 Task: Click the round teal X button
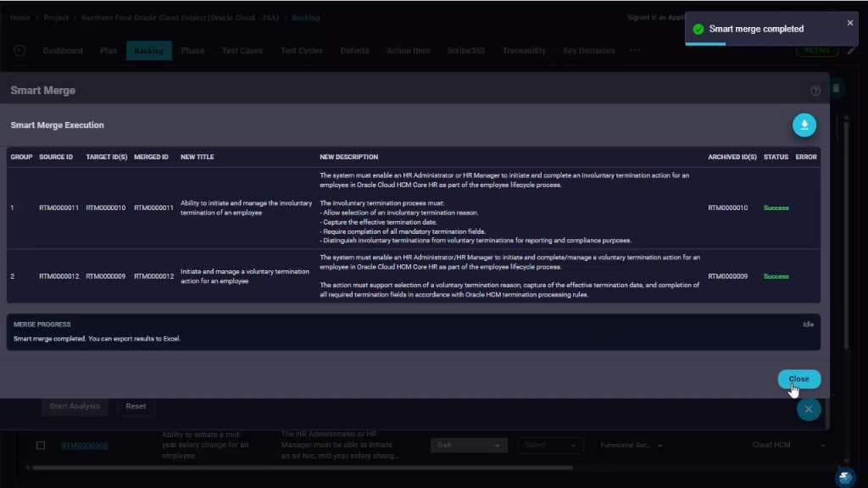click(x=808, y=409)
